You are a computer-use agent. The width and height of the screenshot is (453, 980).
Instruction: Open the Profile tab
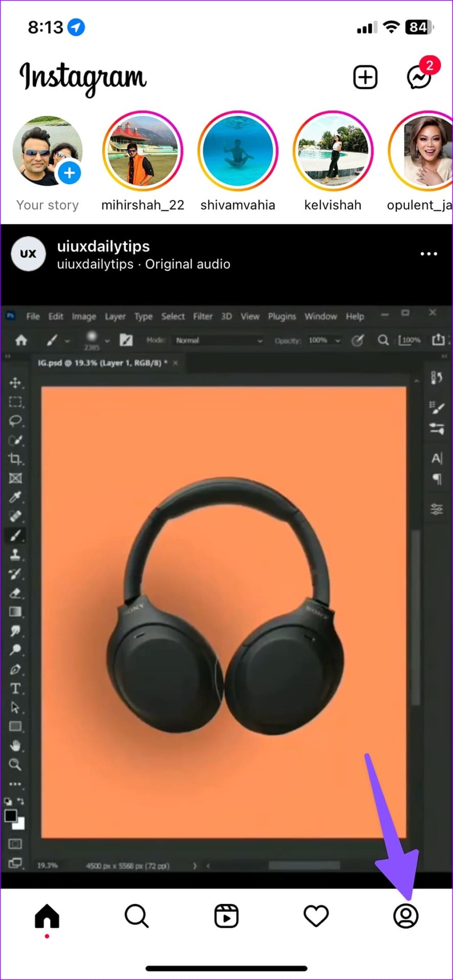pyautogui.click(x=406, y=916)
